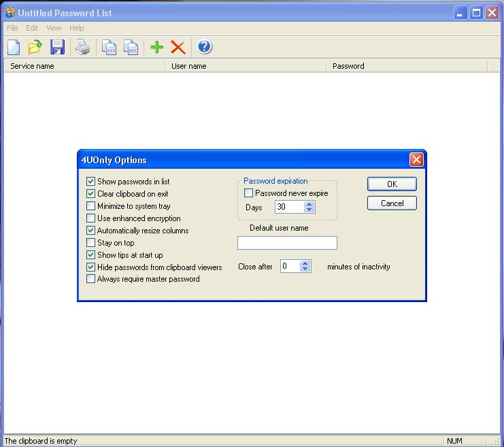This screenshot has width=504, height=447.
Task: Enable Use enhanced encryption option
Action: (90, 218)
